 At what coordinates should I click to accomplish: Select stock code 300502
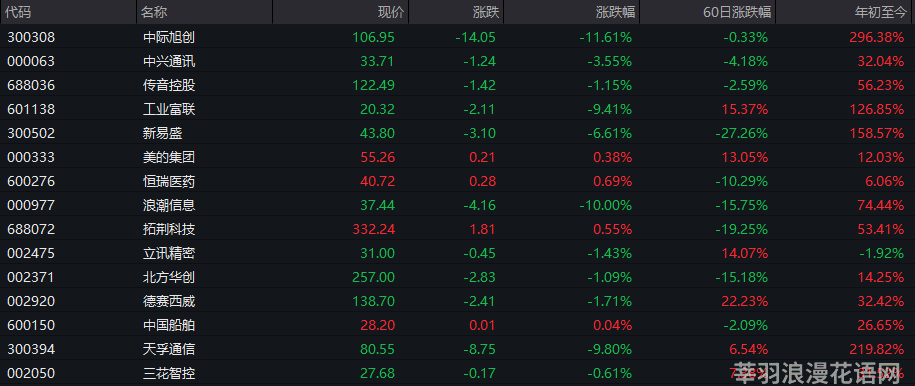click(x=31, y=133)
